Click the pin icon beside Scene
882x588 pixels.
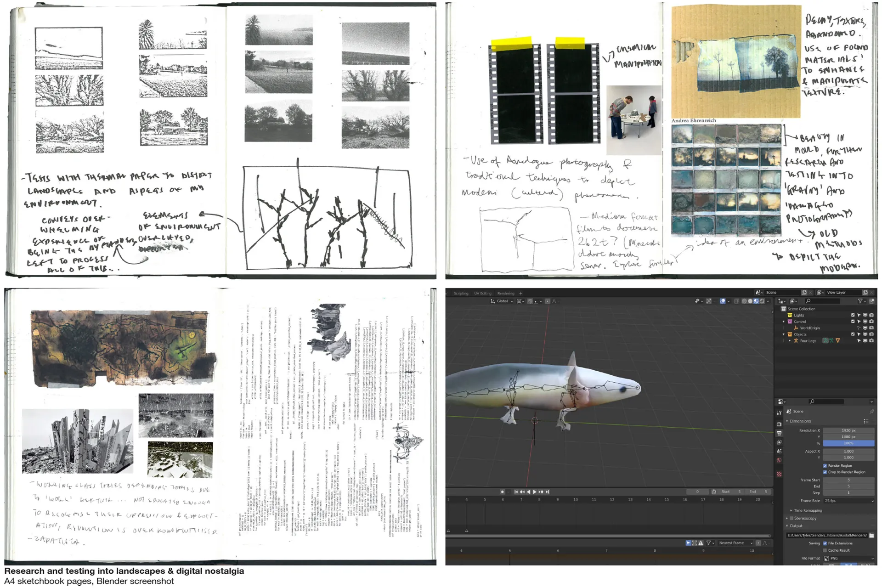[871, 412]
